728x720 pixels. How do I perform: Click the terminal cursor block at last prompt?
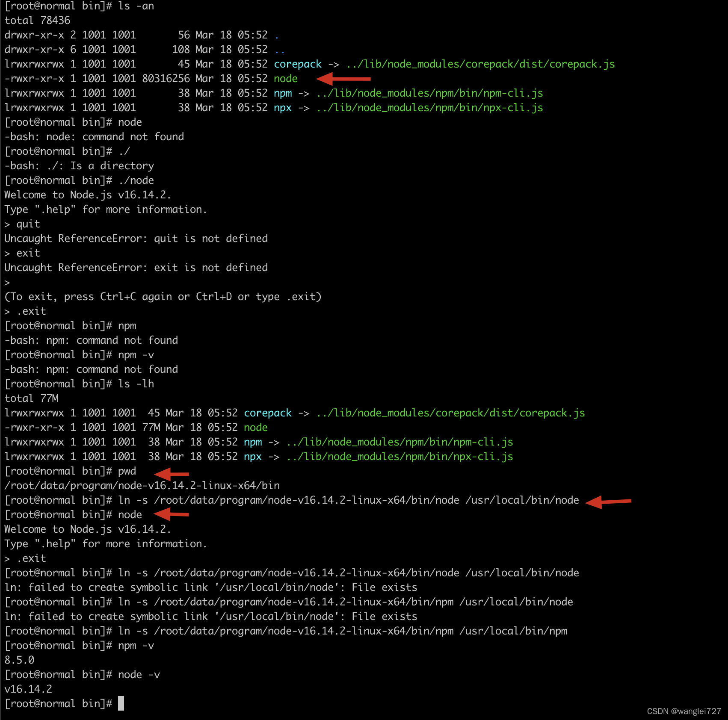tap(121, 703)
